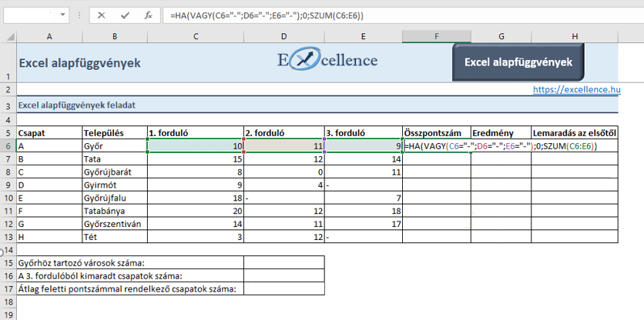This screenshot has height=320, width=644.
Task: Select the cell containing Győrszentiván
Action: [115, 224]
